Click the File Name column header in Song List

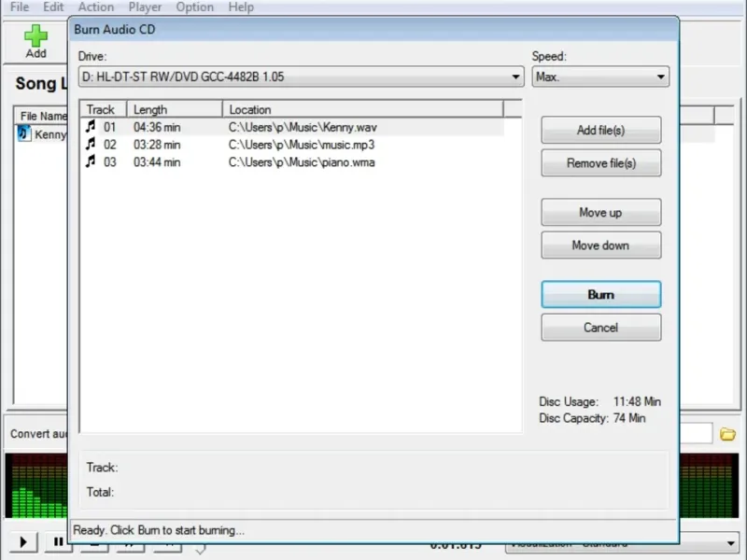(x=42, y=116)
